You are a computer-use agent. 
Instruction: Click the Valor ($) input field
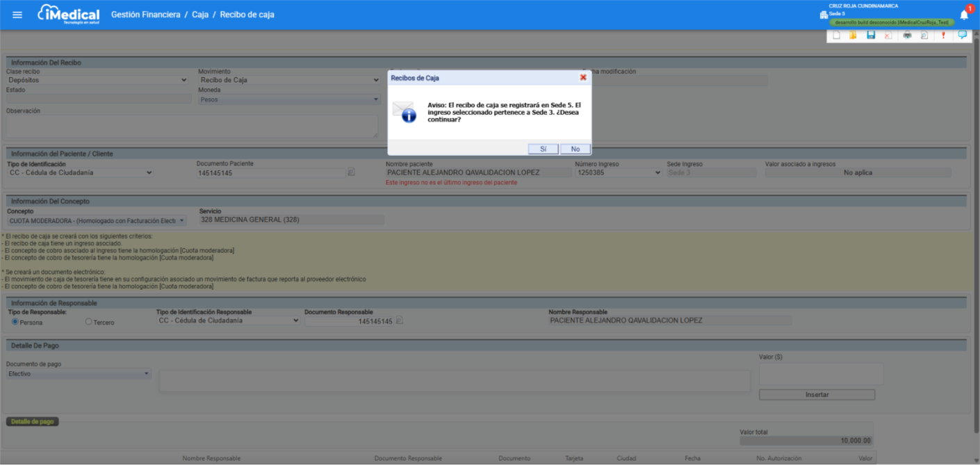click(x=821, y=374)
